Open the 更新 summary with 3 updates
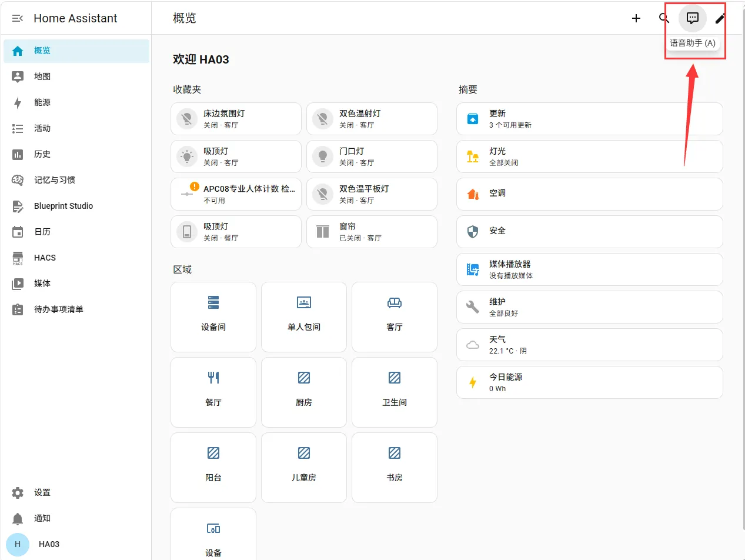This screenshot has height=560, width=745. [590, 119]
